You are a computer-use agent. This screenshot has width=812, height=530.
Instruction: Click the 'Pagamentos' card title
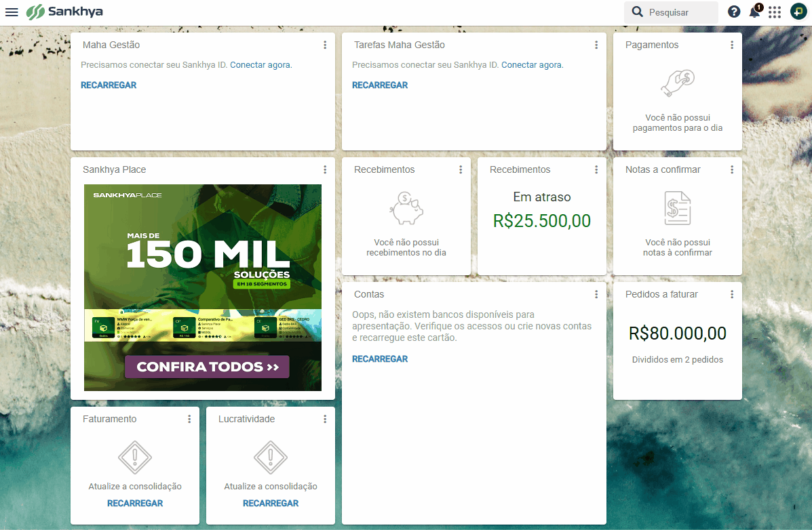651,45
